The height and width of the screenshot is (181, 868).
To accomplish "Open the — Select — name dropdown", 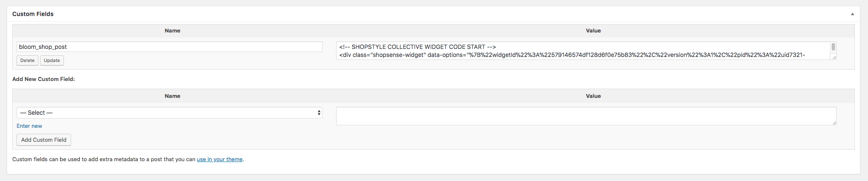I will click(170, 113).
